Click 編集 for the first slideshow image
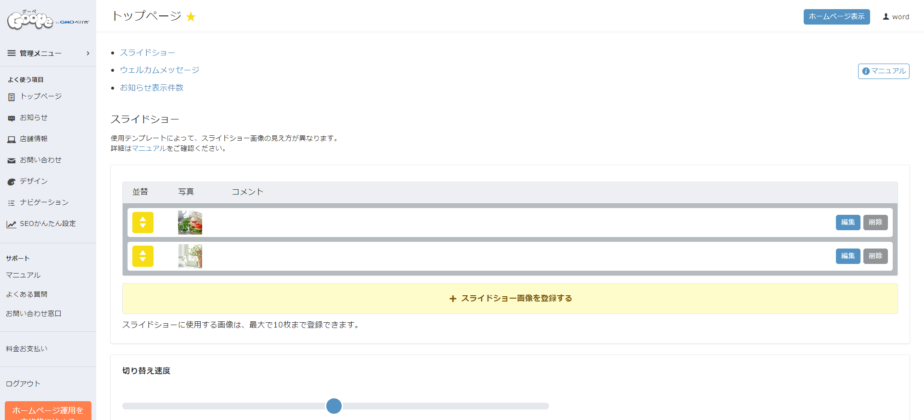The width and height of the screenshot is (924, 420). 847,222
